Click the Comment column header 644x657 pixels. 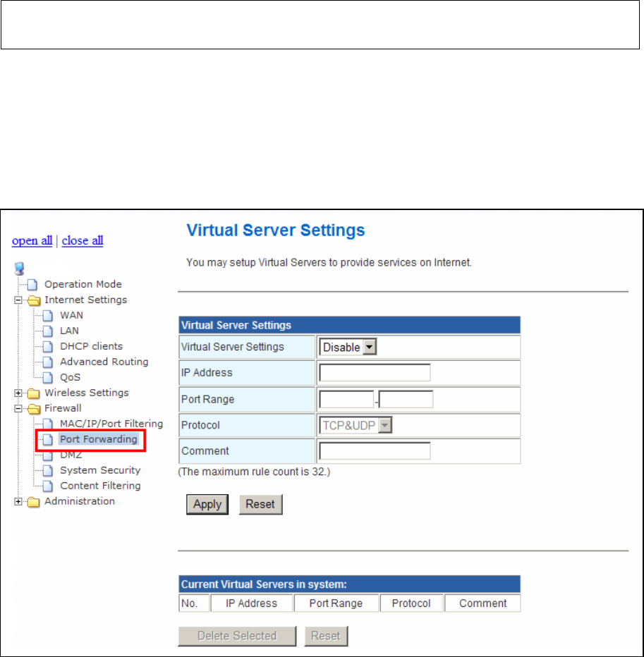(x=482, y=603)
